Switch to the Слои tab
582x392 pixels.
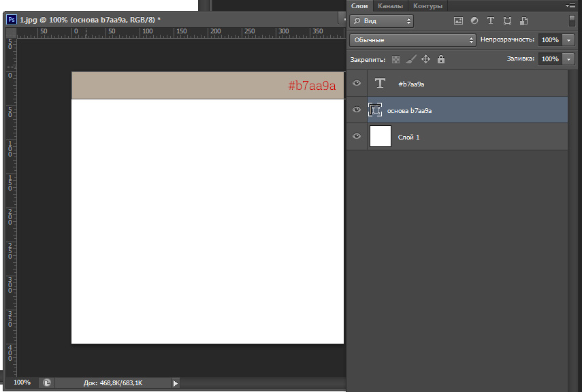(359, 6)
